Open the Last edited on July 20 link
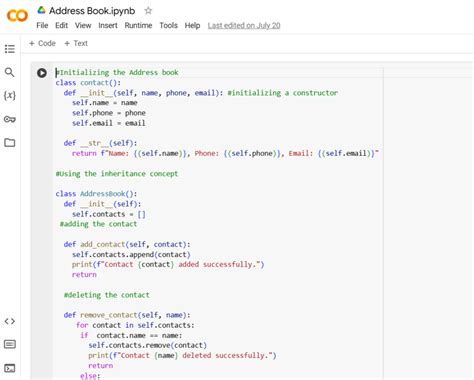 coord(244,25)
